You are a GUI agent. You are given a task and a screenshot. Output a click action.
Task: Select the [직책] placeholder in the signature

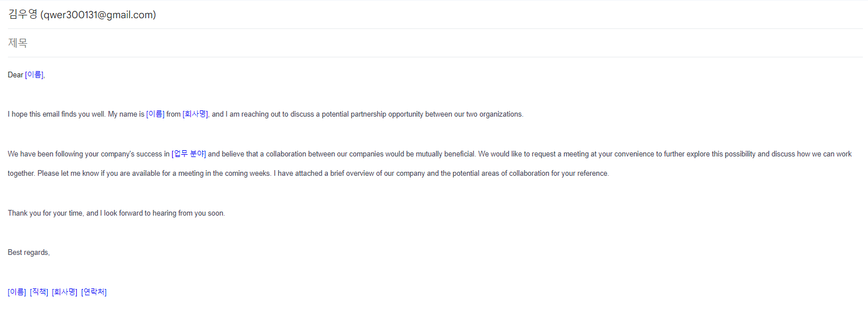pos(39,292)
